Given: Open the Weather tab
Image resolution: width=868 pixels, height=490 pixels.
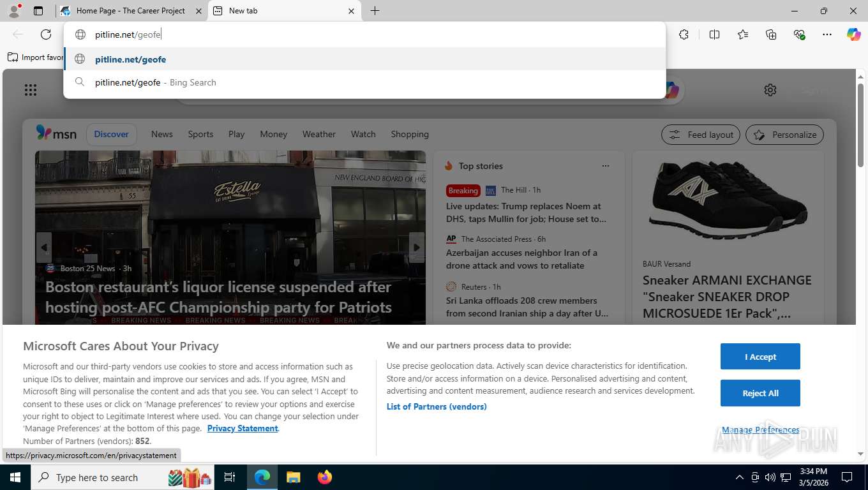Looking at the screenshot, I should tap(319, 134).
